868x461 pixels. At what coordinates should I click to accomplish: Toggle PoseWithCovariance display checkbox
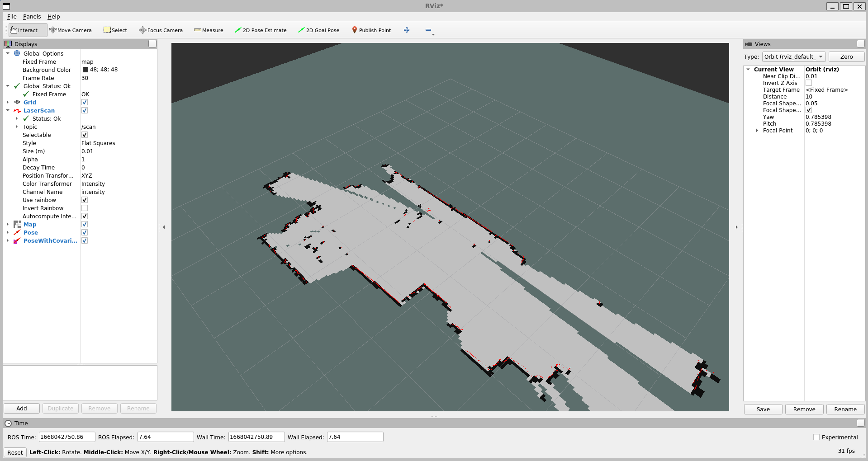coord(85,240)
